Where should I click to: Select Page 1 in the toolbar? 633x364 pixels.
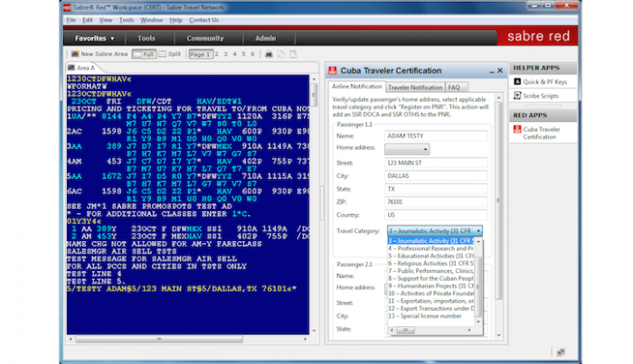[201, 54]
